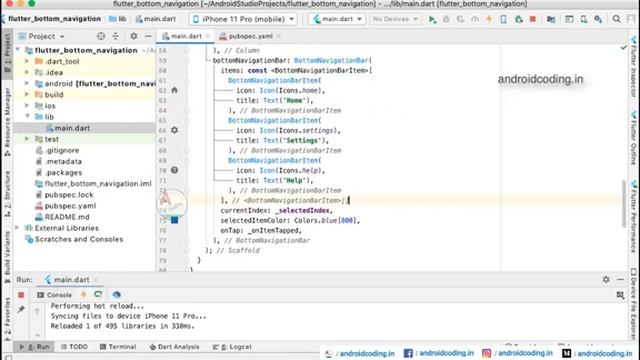Click the Scroll from Source target icon
Image resolution: width=640 pixels, height=360 pixels.
coord(101,36)
